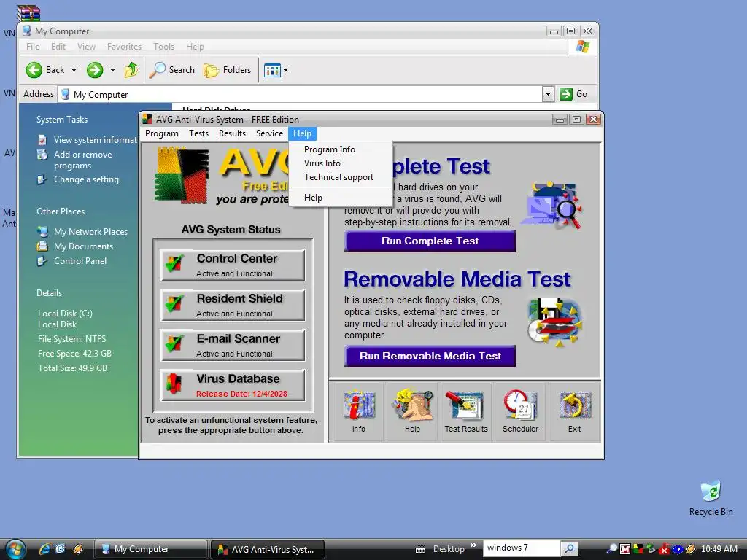Screen dimensions: 747x560
Task: Close the open AVG Help menu header
Action: [302, 134]
